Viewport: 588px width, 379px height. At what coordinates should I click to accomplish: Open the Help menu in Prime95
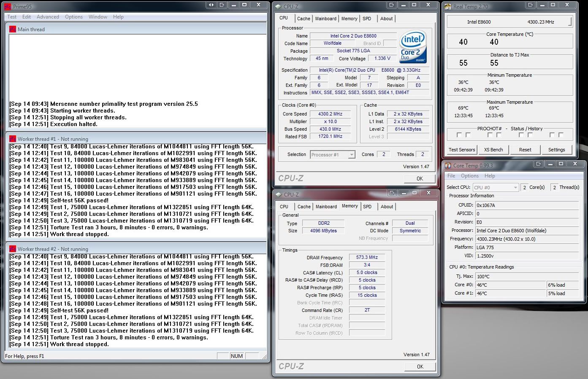coord(118,17)
